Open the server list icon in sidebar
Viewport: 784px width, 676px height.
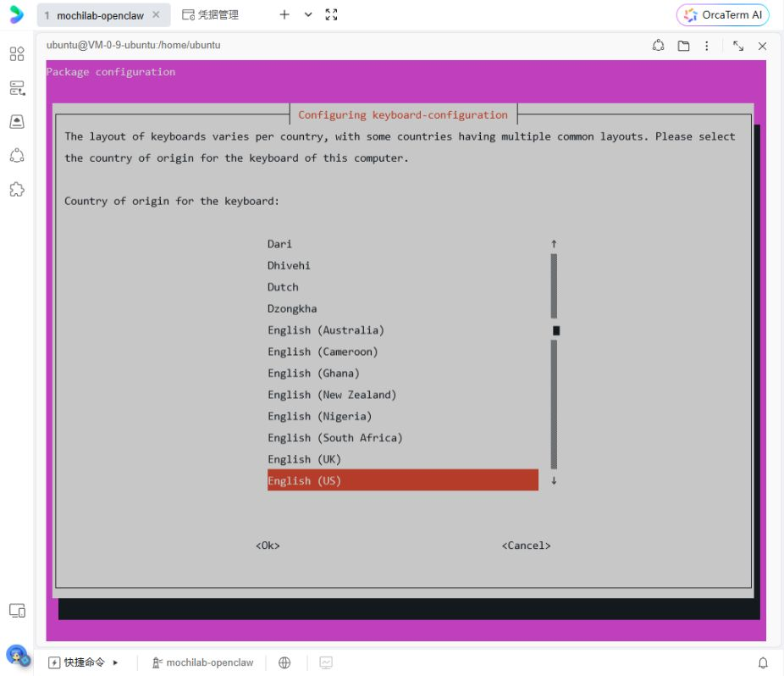(17, 88)
